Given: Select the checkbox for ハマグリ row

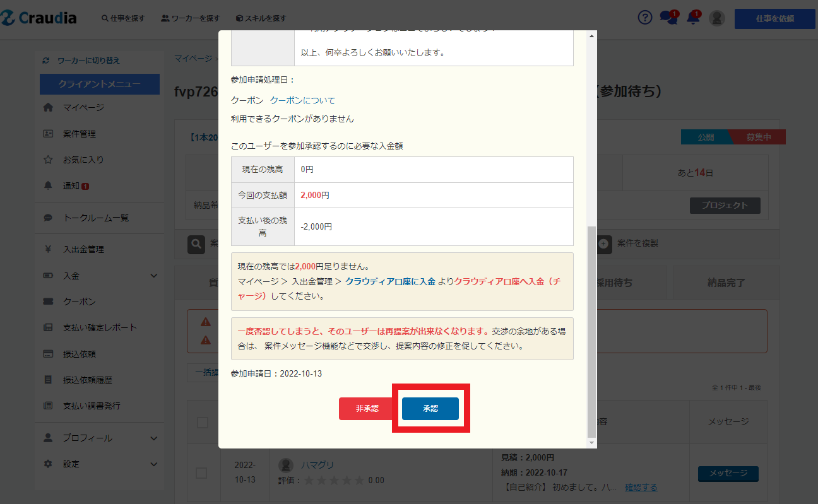Looking at the screenshot, I should tap(203, 472).
